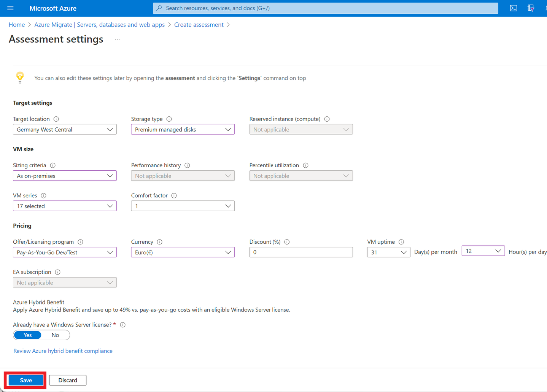Open Create assessment breadcrumb link
This screenshot has width=547, height=392.
pyautogui.click(x=199, y=25)
